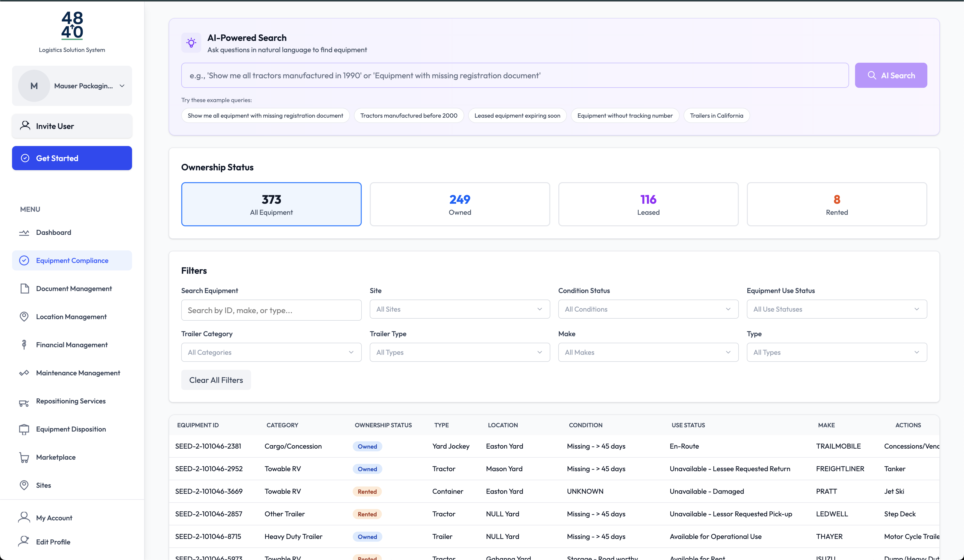The width and height of the screenshot is (964, 560).
Task: Click the AI Search button
Action: tap(890, 75)
